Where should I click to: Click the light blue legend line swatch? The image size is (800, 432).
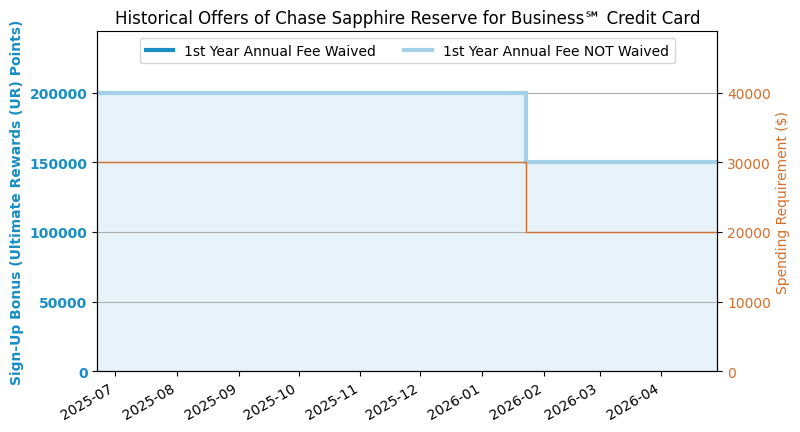click(419, 51)
